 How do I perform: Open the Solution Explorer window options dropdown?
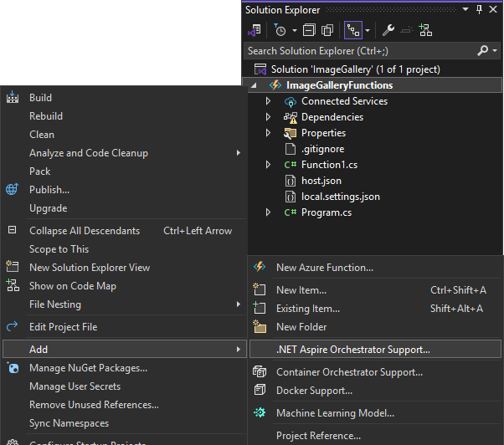[x=467, y=9]
